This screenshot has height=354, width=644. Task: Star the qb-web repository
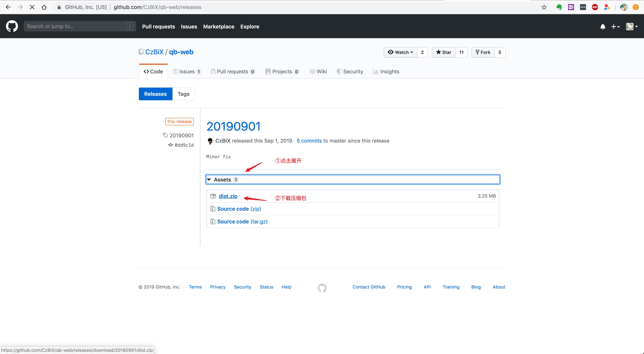(x=443, y=52)
